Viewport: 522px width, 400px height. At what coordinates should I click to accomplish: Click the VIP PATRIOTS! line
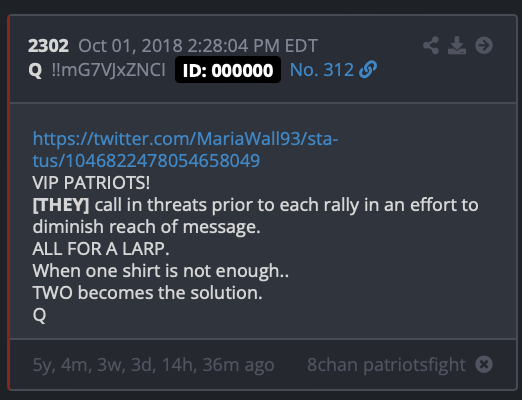click(x=91, y=183)
